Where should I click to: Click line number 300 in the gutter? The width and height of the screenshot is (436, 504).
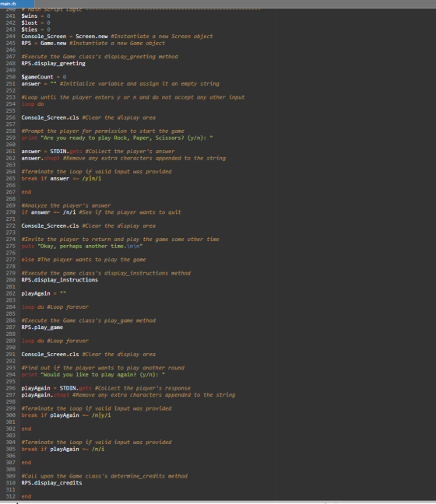(10, 415)
